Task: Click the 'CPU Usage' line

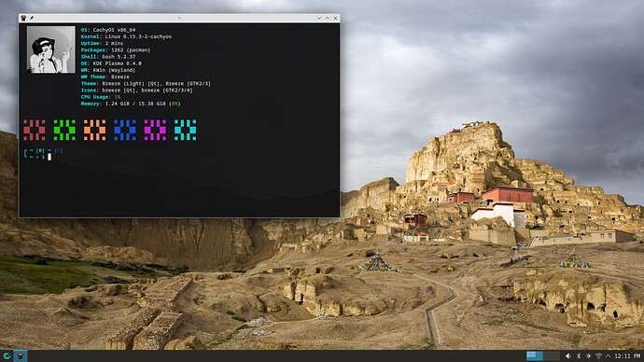Action: pos(101,97)
